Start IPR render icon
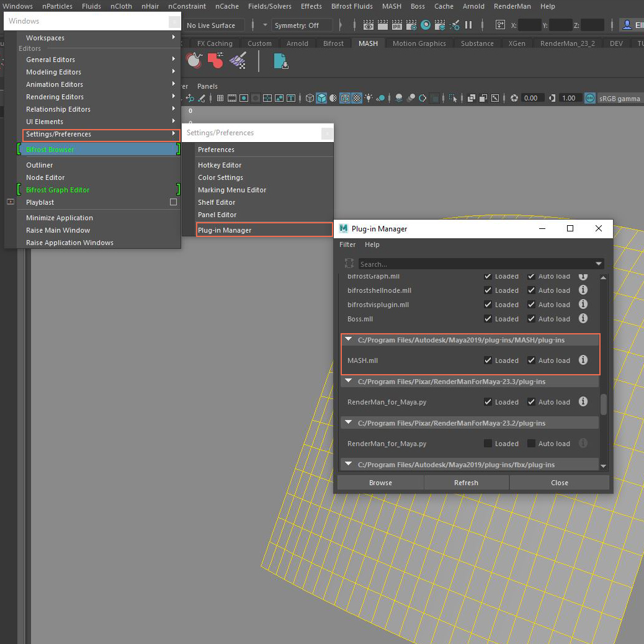The width and height of the screenshot is (644, 644). pos(396,25)
